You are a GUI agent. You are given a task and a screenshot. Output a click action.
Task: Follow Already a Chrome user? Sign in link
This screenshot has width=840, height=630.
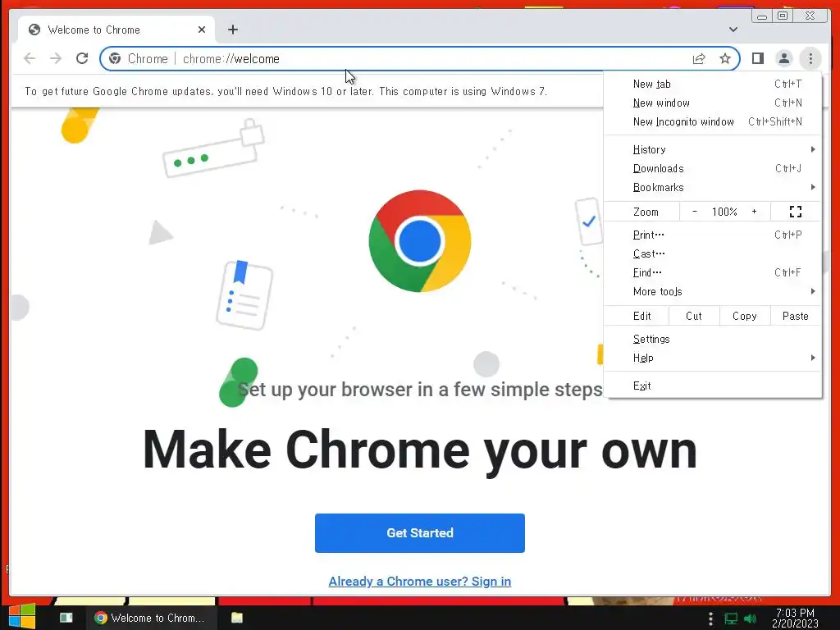[x=419, y=582]
